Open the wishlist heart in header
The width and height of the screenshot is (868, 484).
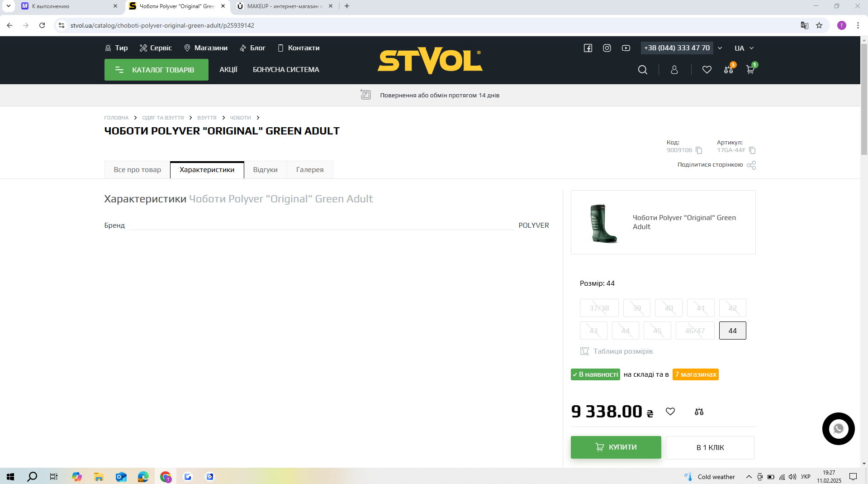click(x=707, y=70)
